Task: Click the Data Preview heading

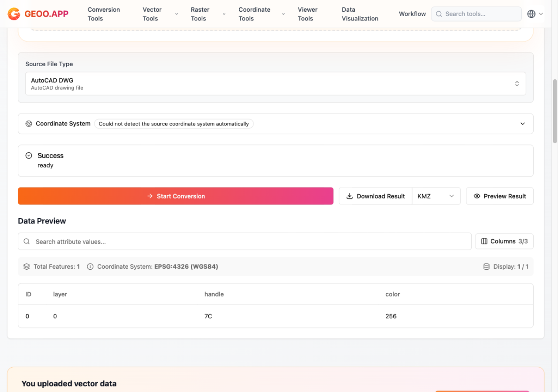Action: click(42, 221)
